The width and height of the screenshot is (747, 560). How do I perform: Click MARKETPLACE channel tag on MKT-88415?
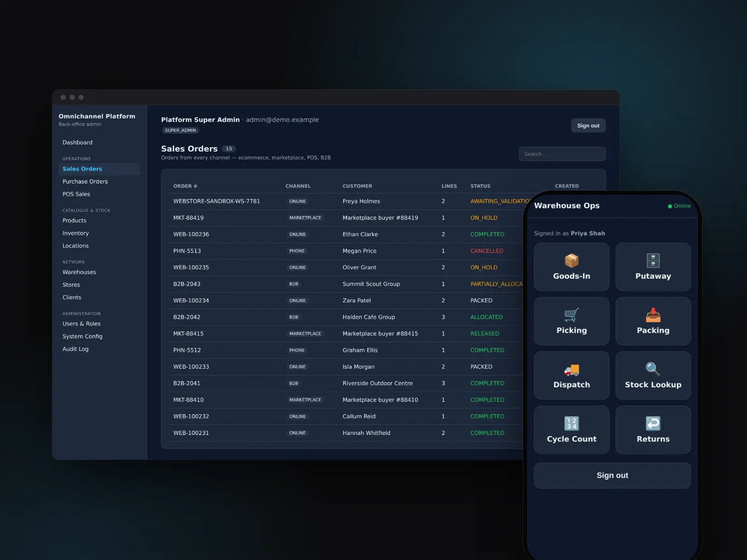(x=305, y=334)
